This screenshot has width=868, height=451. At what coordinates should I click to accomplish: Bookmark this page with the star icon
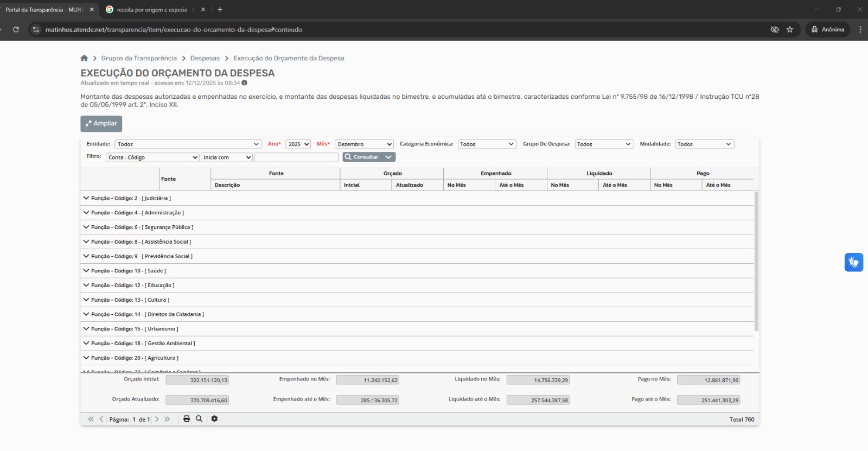[x=790, y=30]
